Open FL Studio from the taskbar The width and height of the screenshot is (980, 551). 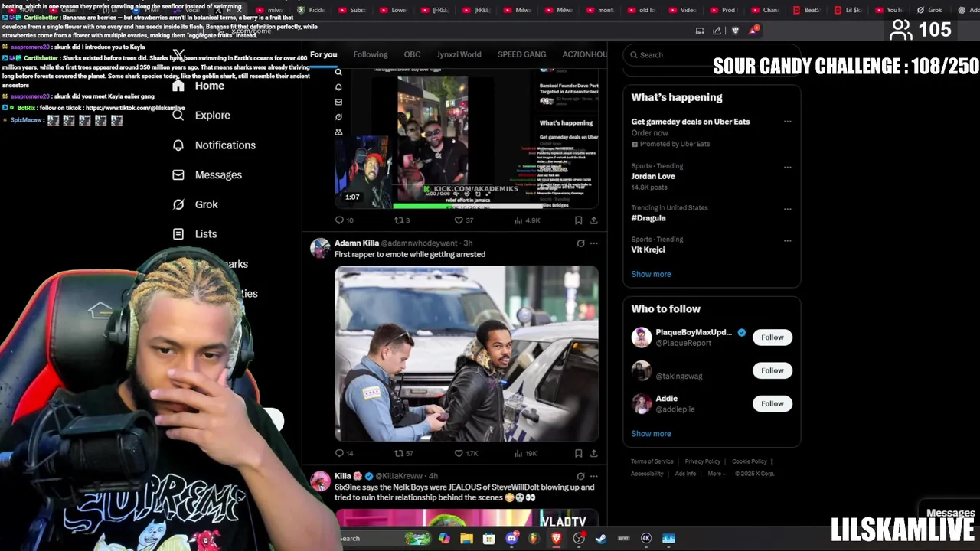click(534, 538)
